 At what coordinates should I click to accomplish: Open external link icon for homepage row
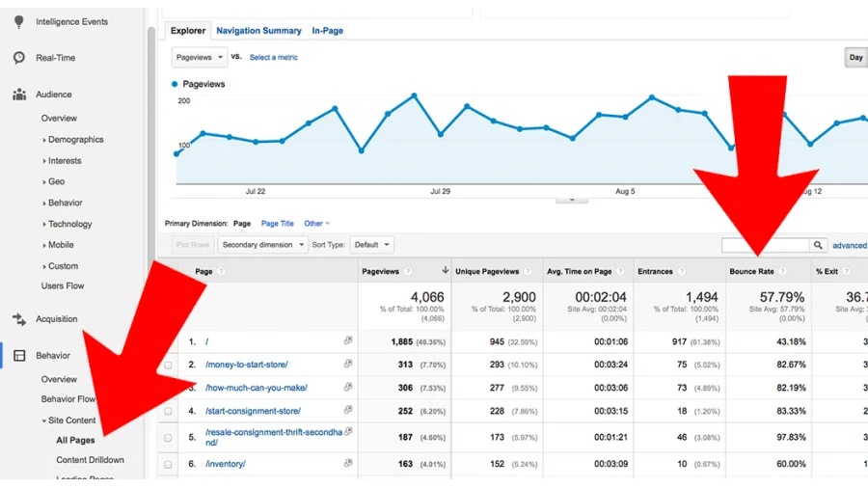click(347, 340)
